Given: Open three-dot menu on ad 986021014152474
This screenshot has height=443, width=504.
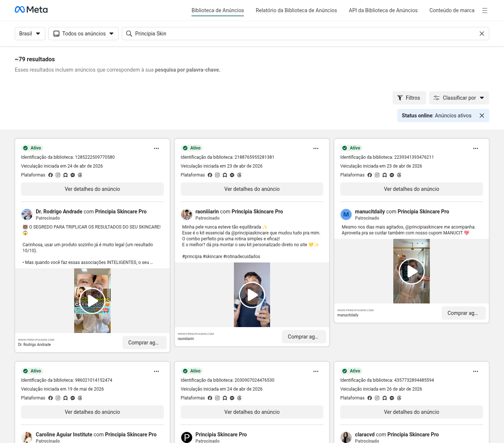Looking at the screenshot, I should point(156,371).
